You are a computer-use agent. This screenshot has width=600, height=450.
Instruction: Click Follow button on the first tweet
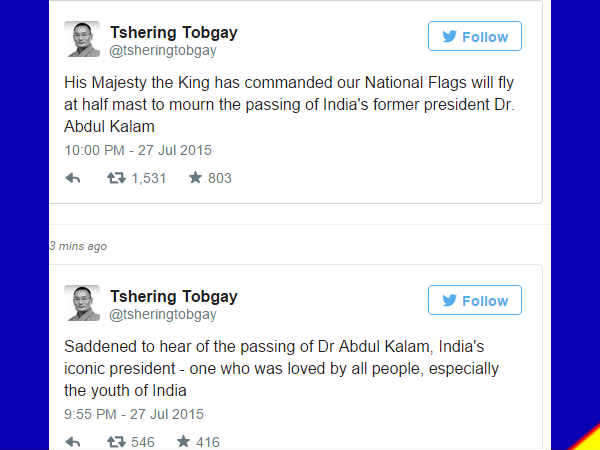[x=474, y=37]
